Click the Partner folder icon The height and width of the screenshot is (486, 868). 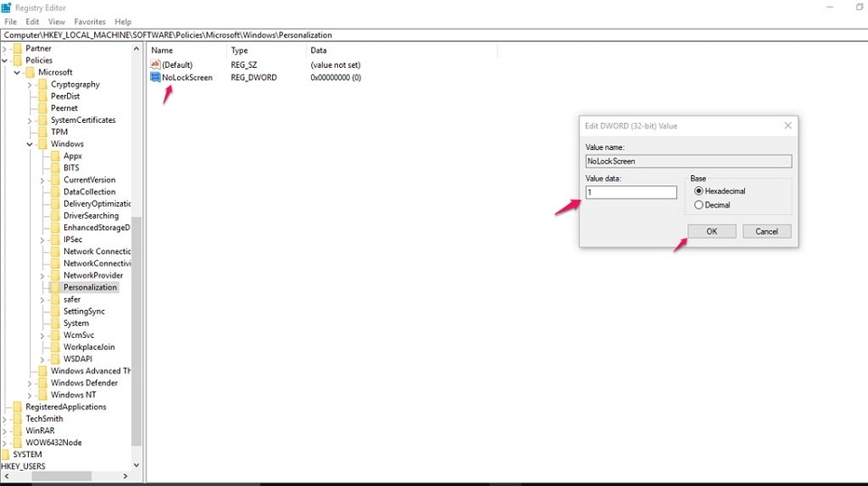tap(17, 48)
